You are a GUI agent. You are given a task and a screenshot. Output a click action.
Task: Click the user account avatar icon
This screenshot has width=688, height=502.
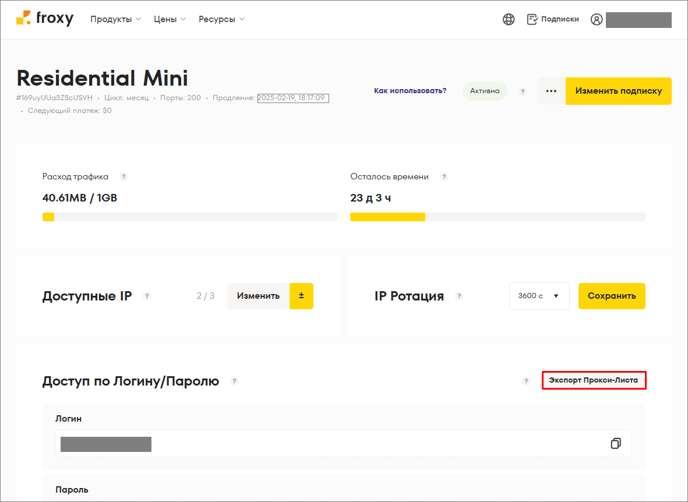[x=596, y=19]
